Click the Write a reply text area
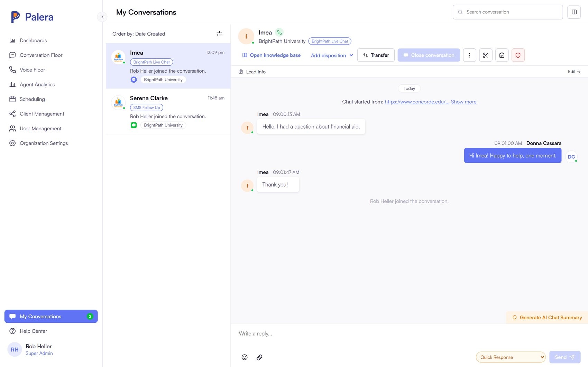 (x=409, y=334)
